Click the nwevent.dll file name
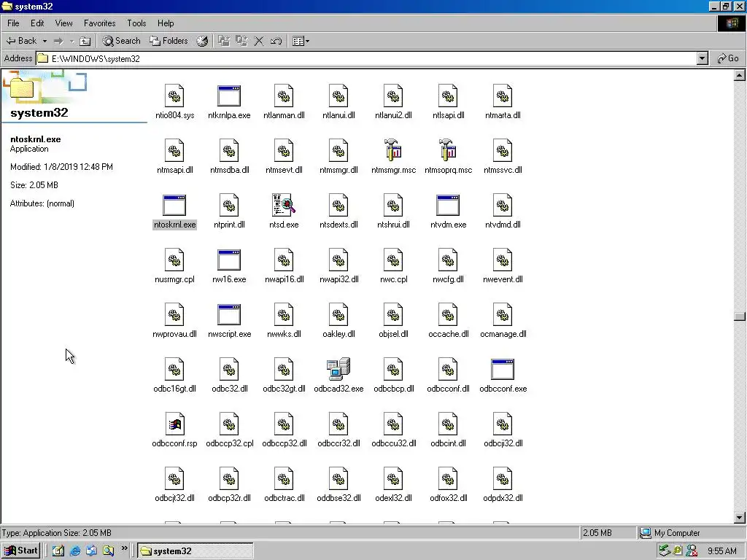747x560 pixels. (x=503, y=279)
